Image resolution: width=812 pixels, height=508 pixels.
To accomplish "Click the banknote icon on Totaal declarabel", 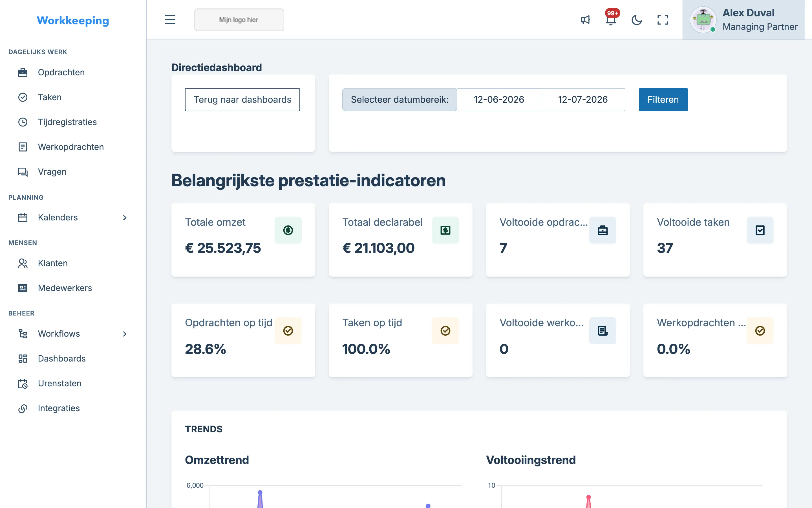I will (445, 230).
